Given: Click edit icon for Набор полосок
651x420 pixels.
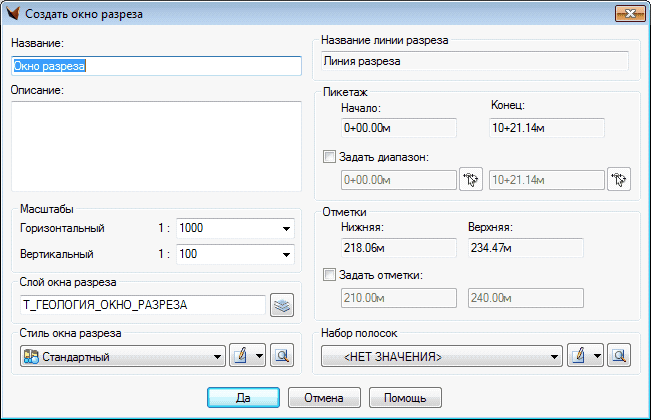Looking at the screenshot, I should click(x=577, y=356).
